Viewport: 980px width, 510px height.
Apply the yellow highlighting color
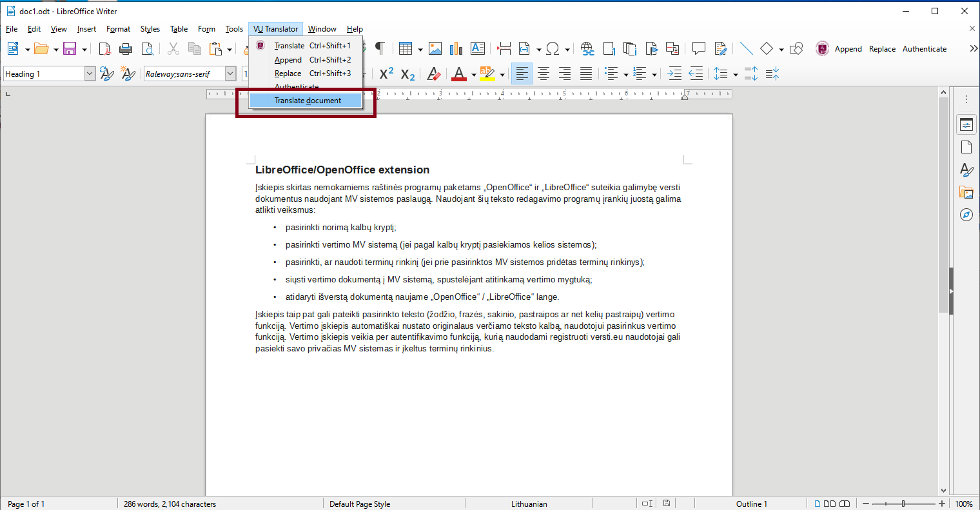click(487, 74)
